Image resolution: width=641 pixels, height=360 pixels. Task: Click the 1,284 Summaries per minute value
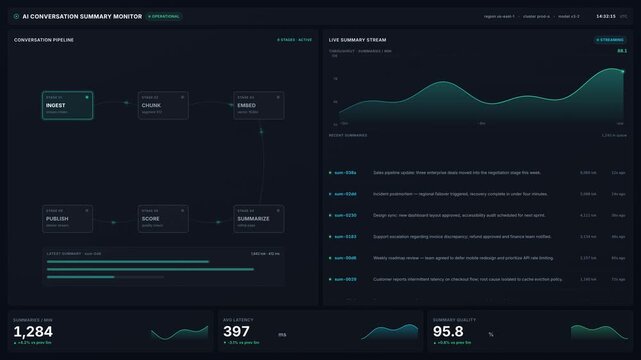pos(33,331)
